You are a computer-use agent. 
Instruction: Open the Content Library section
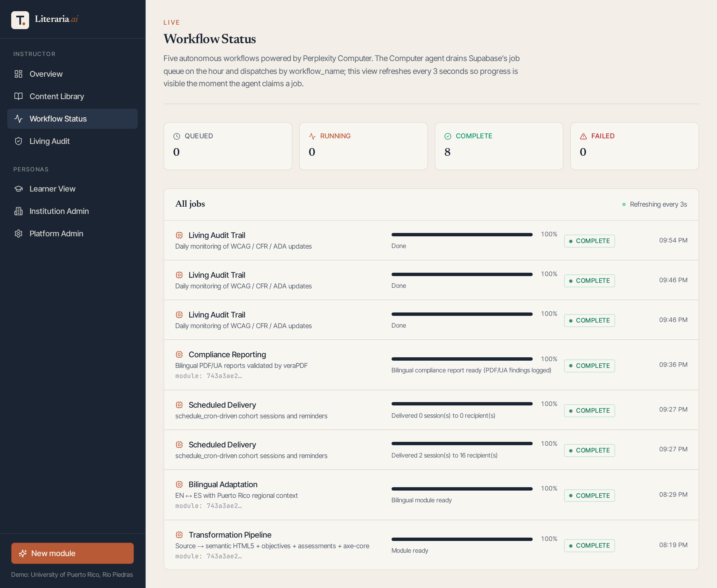point(73,96)
